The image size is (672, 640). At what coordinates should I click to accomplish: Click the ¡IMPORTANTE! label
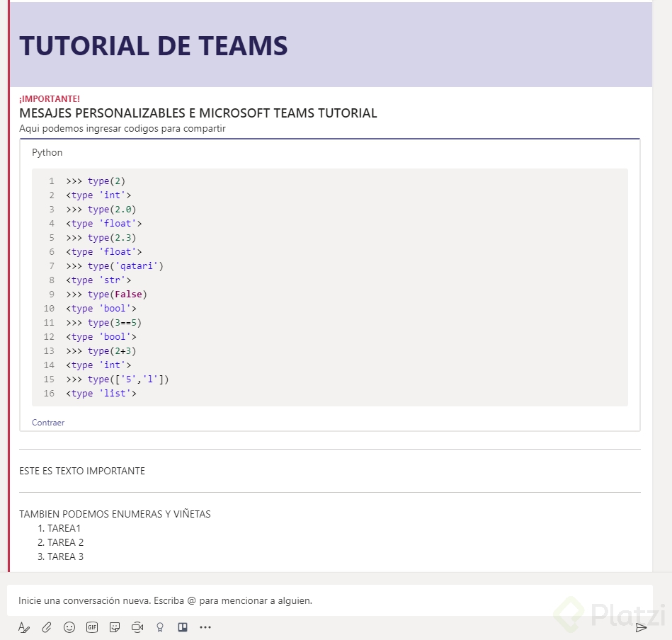[50, 99]
